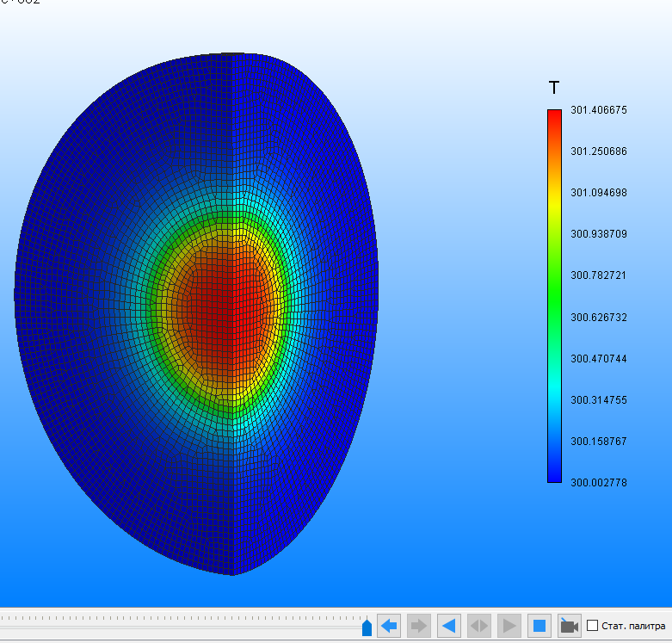Click the red top of the color bar
The image size is (672, 643).
click(x=554, y=118)
